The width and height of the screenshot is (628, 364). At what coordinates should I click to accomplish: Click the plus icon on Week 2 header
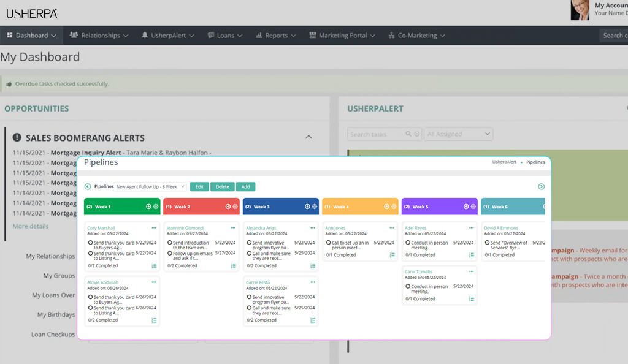tap(227, 207)
